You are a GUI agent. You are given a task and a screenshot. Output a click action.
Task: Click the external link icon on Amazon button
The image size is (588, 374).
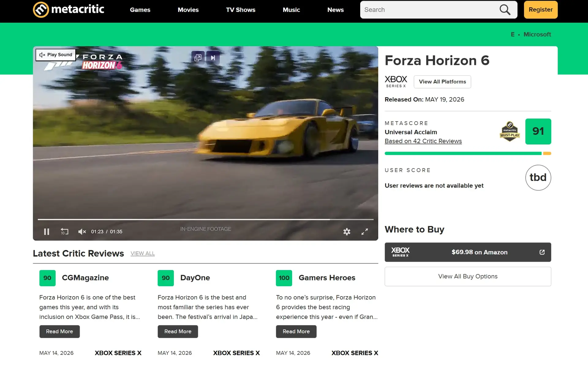click(x=542, y=252)
